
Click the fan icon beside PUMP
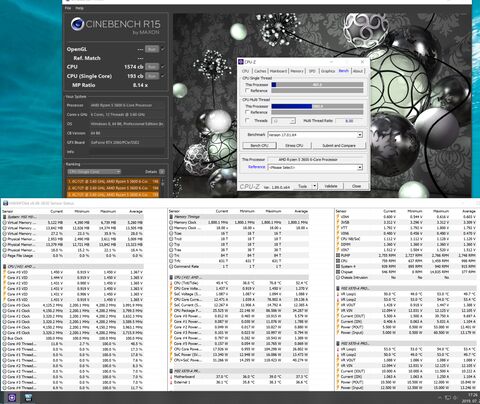click(338, 255)
